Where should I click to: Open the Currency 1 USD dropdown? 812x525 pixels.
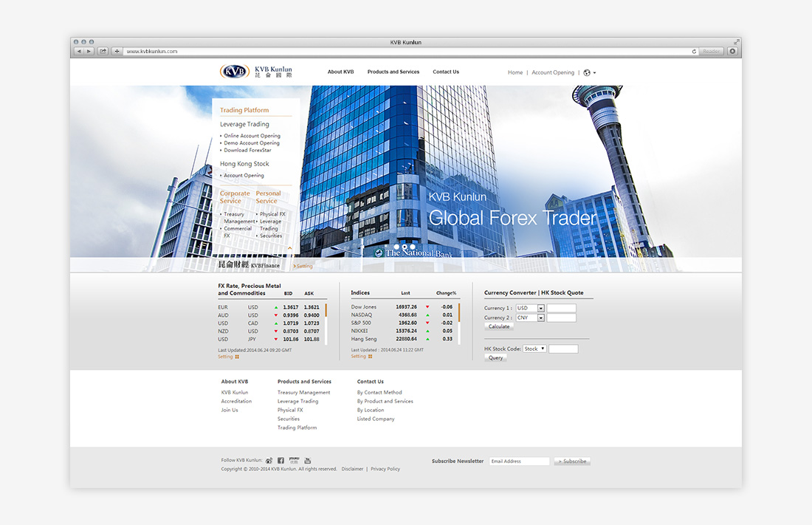point(540,309)
